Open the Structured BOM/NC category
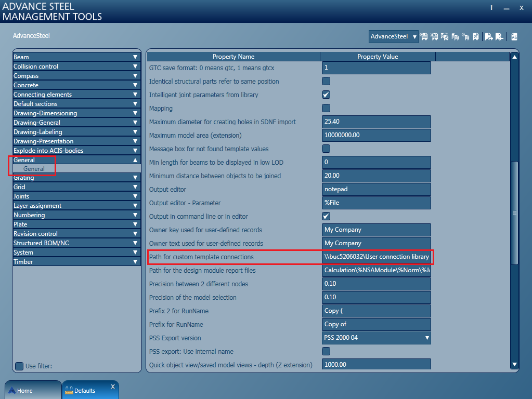 click(x=76, y=243)
